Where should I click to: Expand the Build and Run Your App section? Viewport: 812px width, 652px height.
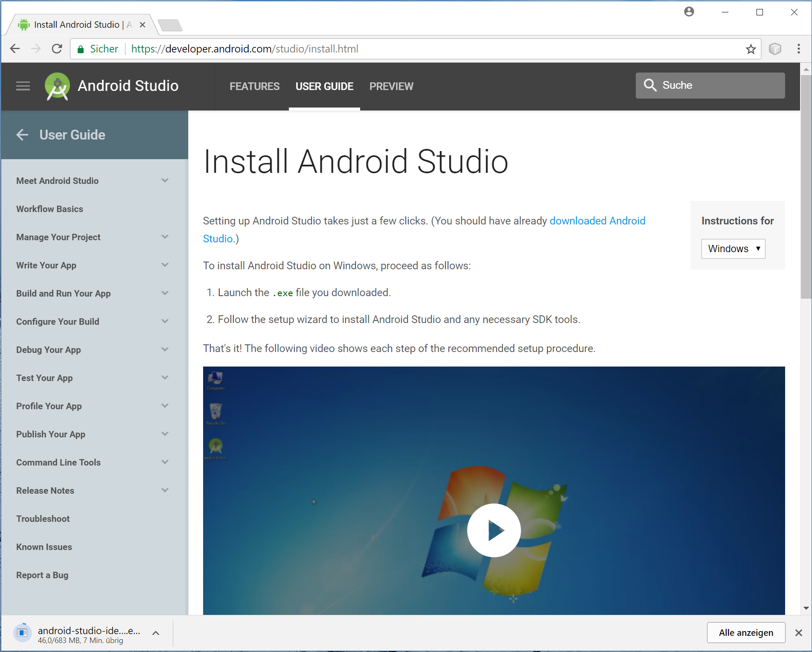click(x=165, y=293)
